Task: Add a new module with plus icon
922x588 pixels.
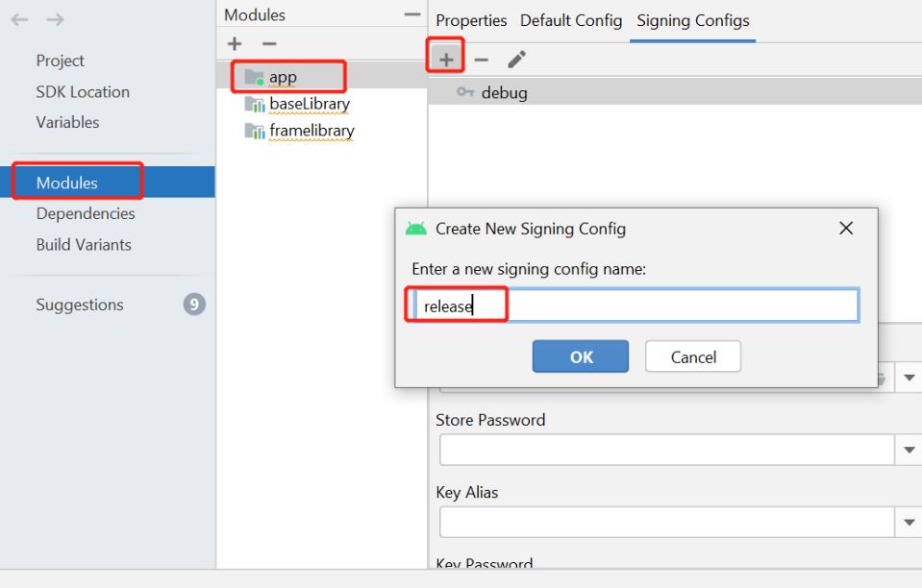Action: point(235,43)
